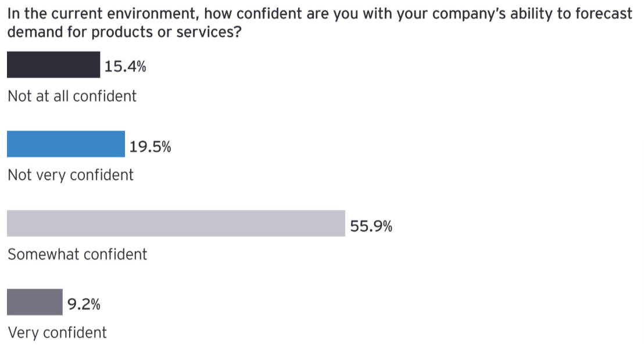This screenshot has width=644, height=356.
Task: Select the 15.4% value label
Action: click(126, 66)
